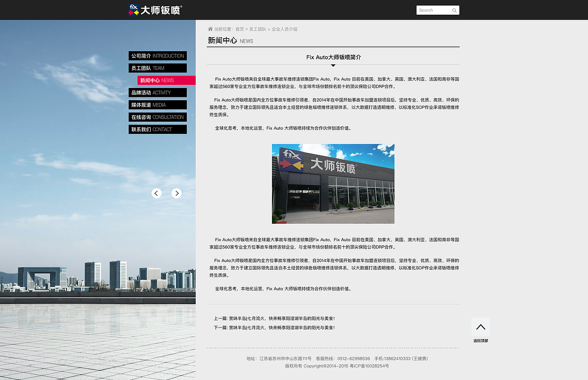Open the 在线咨询 CONSULTATION page
Image resolution: width=588 pixels, height=380 pixels.
pos(158,117)
